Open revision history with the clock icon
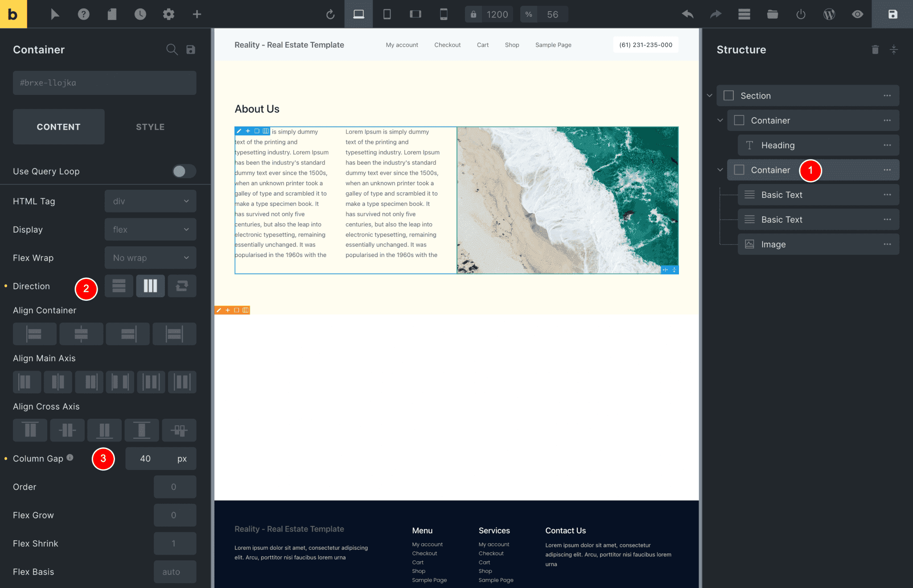The height and width of the screenshot is (588, 913). click(x=140, y=14)
